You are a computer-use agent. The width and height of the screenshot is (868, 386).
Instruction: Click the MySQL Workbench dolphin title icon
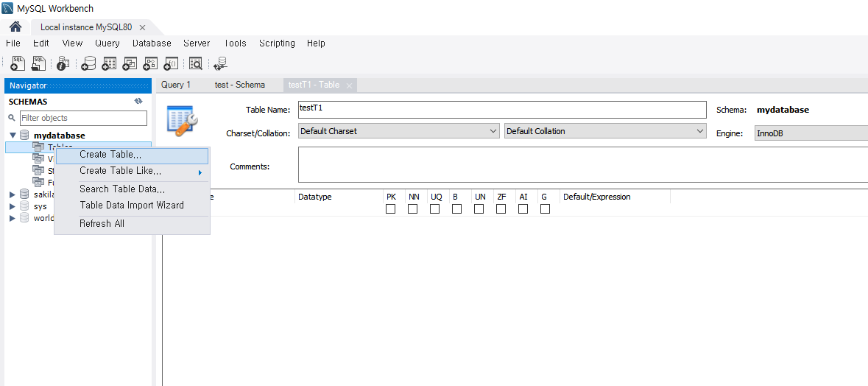[x=8, y=8]
